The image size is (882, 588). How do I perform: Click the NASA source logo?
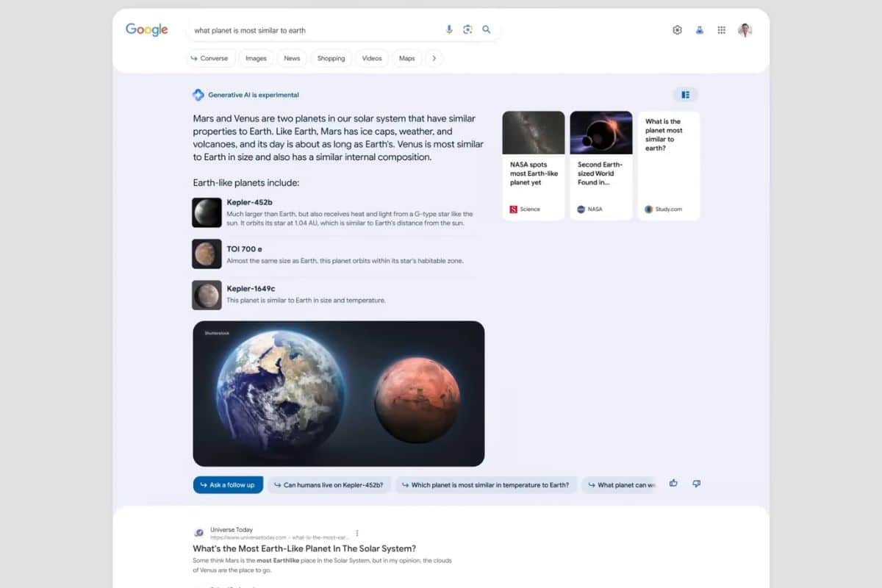[x=581, y=209]
